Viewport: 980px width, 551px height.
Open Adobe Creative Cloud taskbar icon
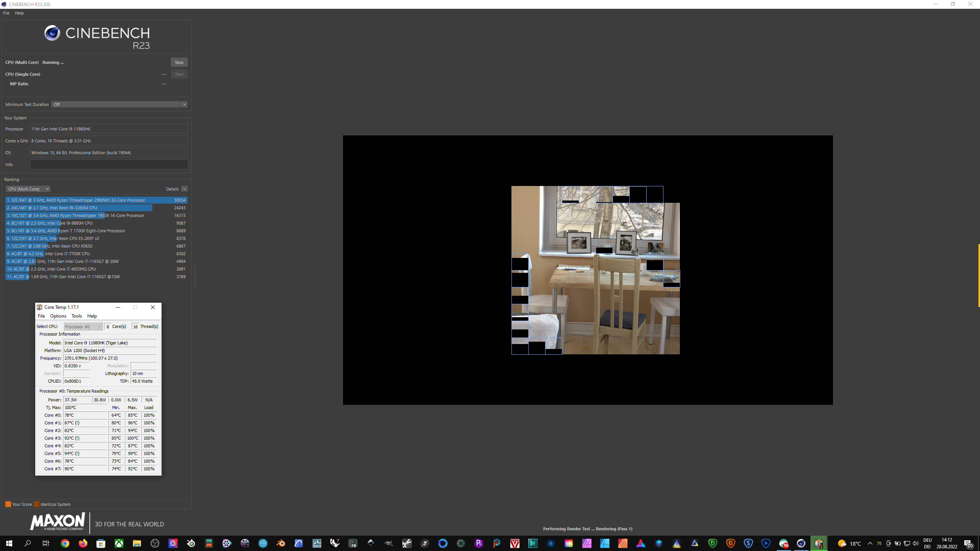tap(569, 543)
